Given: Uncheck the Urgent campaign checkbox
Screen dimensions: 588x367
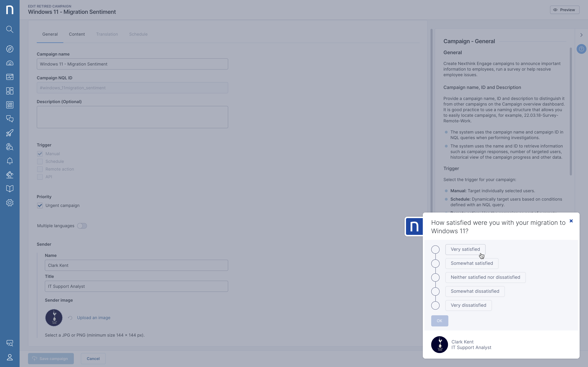Looking at the screenshot, I should pos(40,206).
